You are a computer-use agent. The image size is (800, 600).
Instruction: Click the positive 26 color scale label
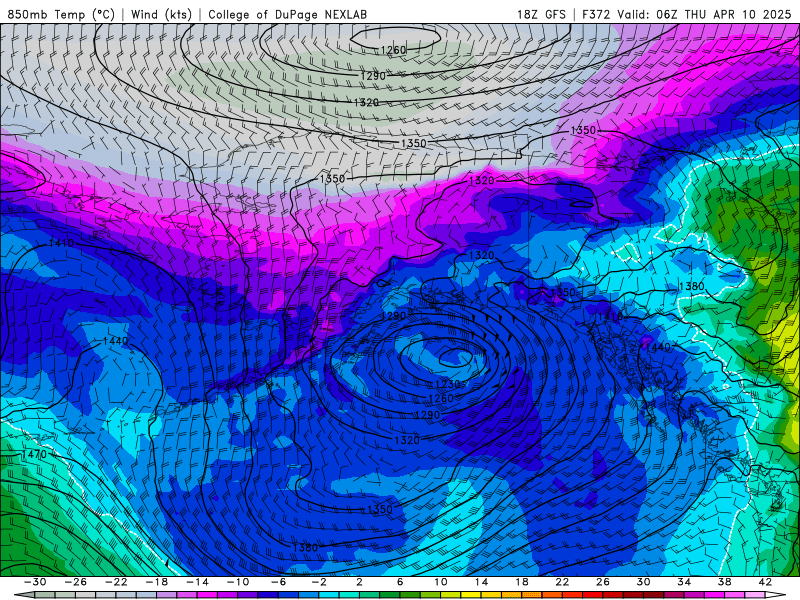click(x=603, y=582)
